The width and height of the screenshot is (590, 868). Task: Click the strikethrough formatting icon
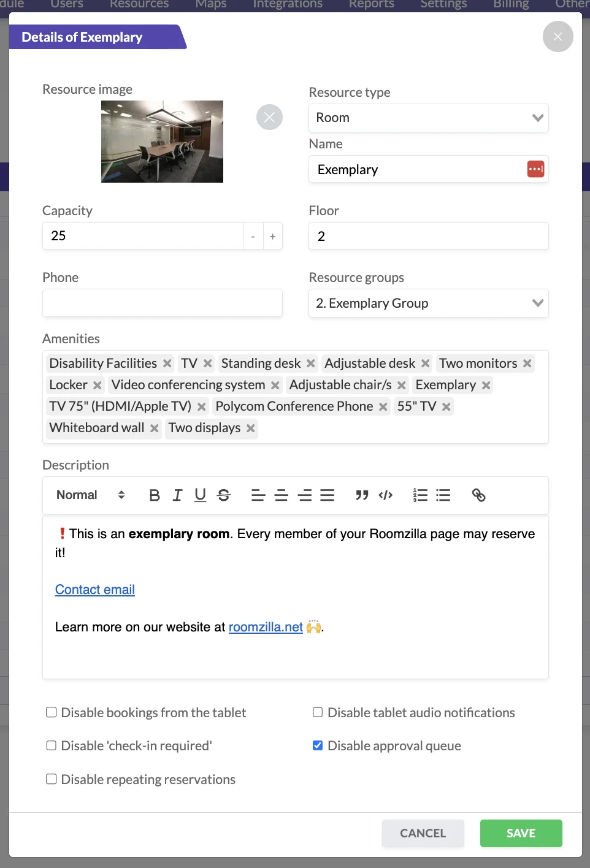(x=224, y=495)
